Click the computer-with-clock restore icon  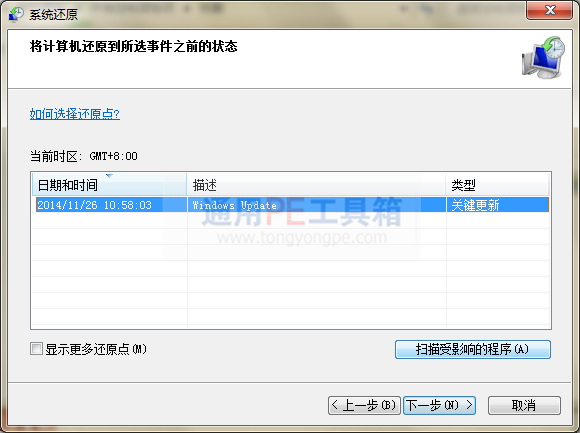pyautogui.click(x=544, y=57)
